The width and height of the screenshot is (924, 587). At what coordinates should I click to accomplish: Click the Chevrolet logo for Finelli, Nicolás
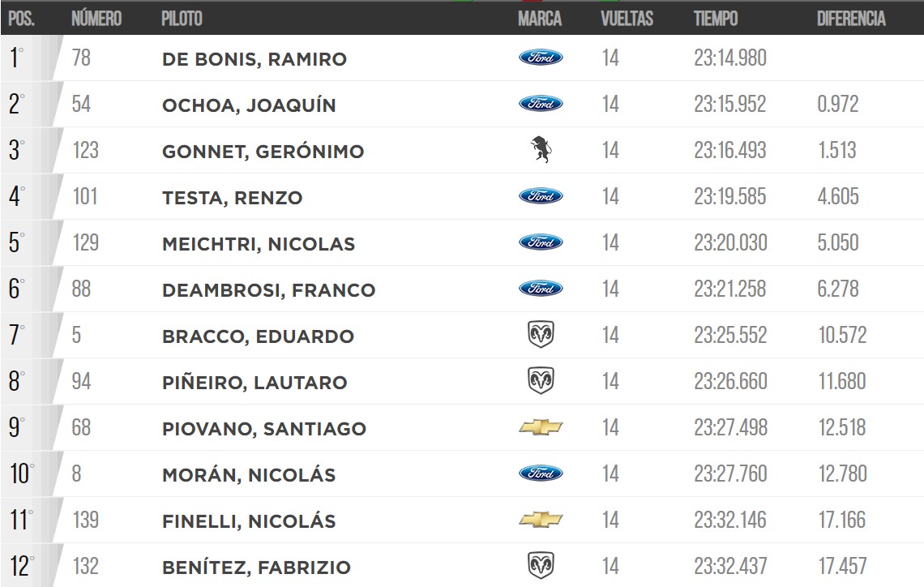[541, 520]
